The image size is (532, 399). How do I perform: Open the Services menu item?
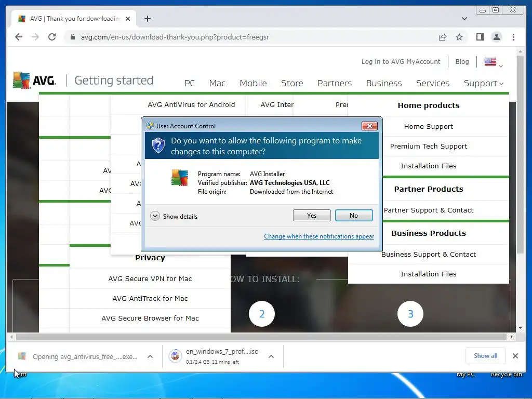[x=433, y=83]
